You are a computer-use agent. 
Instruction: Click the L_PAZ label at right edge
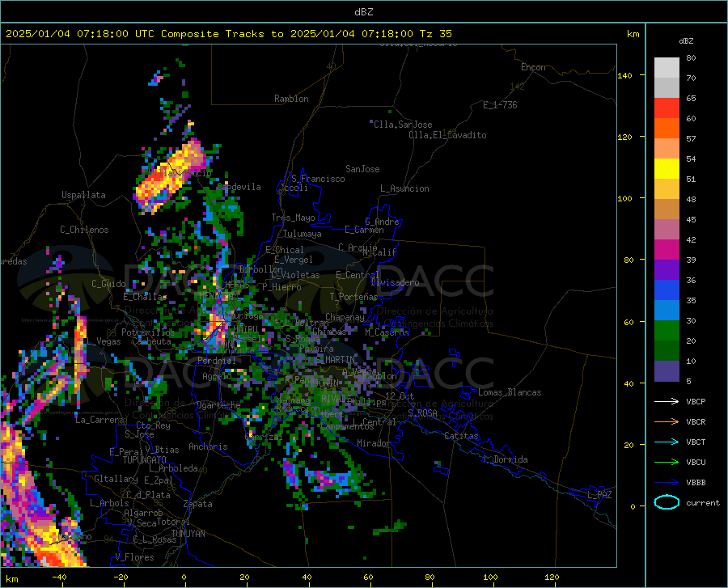pyautogui.click(x=599, y=495)
